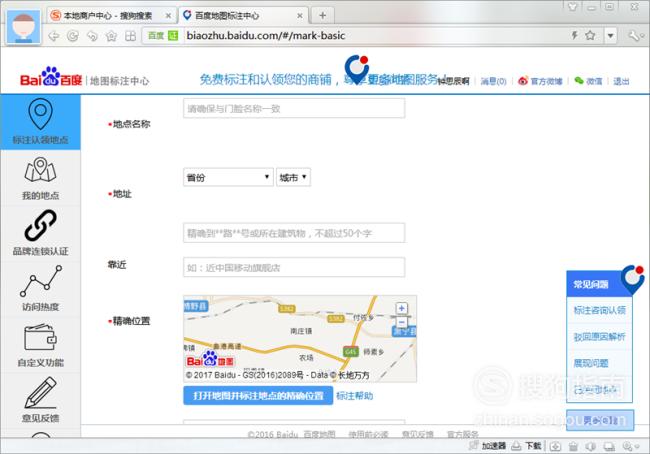Viewport: 650px width, 454px height.
Task: Open the 标注帮助 link
Action: click(x=354, y=396)
